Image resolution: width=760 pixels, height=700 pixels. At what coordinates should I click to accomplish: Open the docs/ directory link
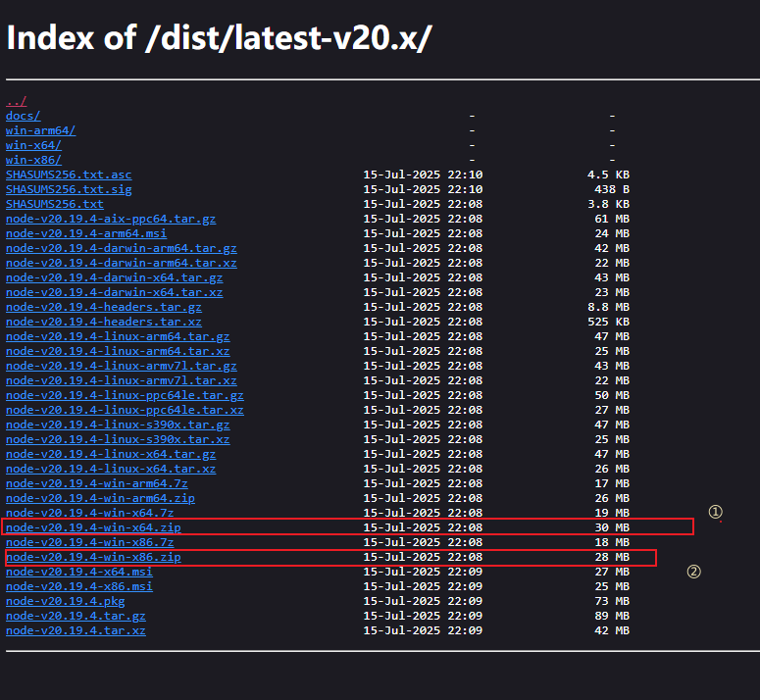[24, 116]
